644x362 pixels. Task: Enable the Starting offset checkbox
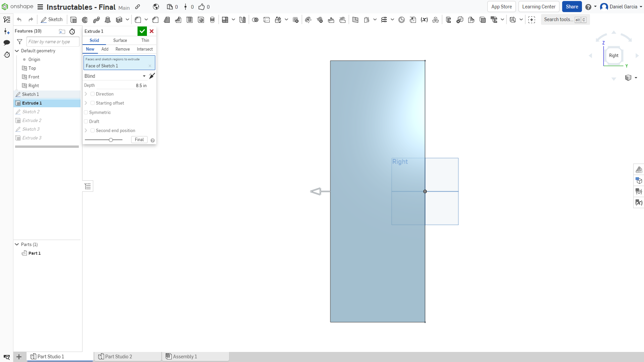coord(93,103)
